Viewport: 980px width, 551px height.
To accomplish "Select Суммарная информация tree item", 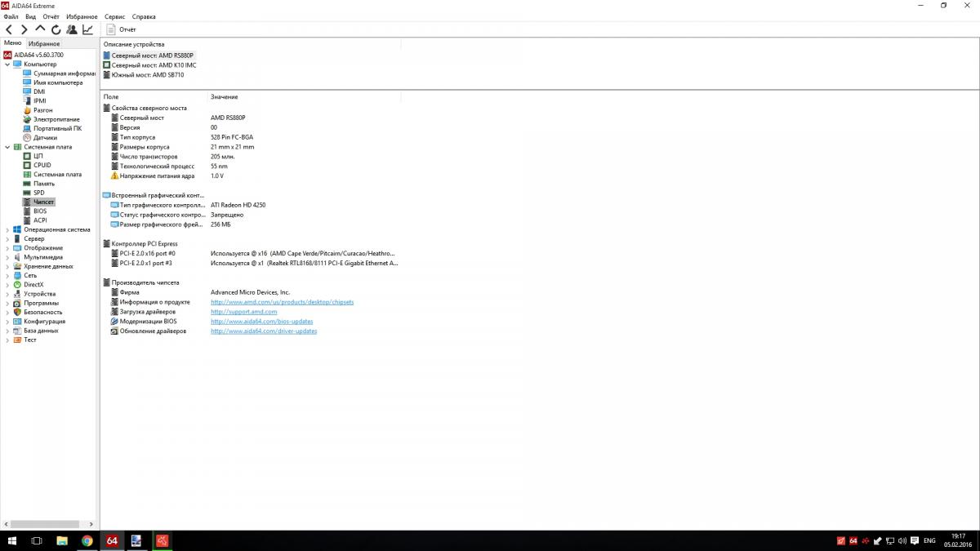I will point(65,73).
